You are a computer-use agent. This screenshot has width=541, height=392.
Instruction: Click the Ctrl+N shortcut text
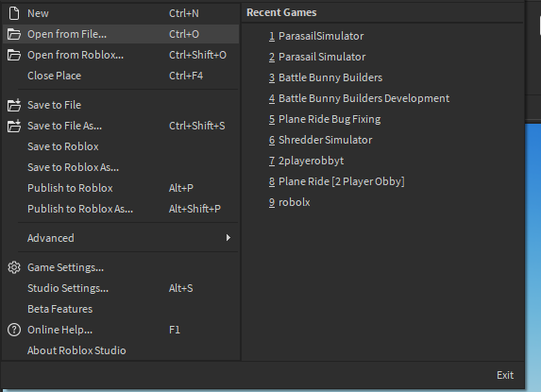click(184, 13)
